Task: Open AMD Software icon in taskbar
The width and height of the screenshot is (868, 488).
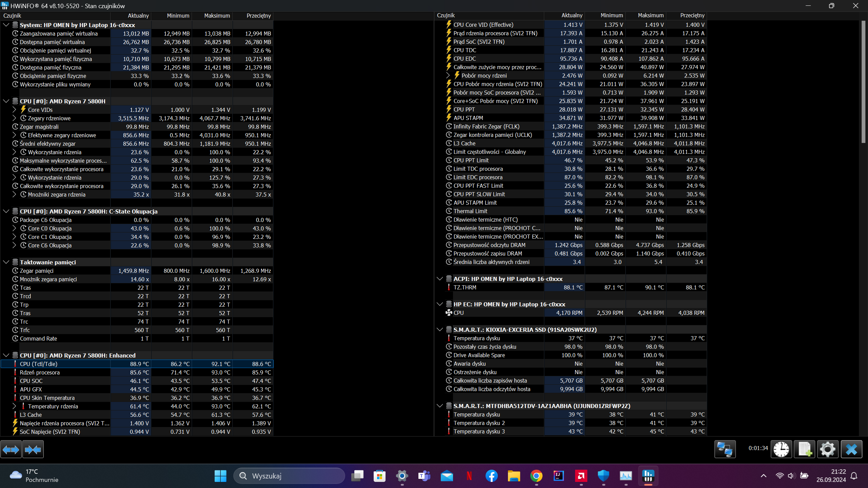Action: pos(581,476)
